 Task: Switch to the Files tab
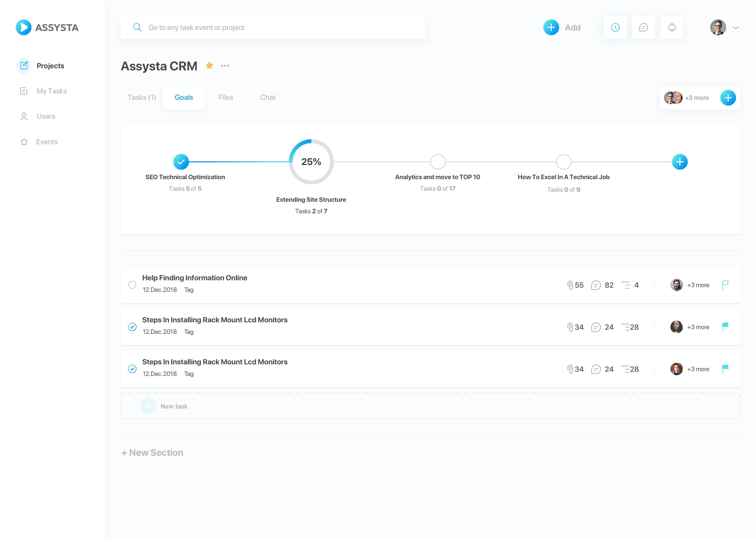[x=225, y=97]
